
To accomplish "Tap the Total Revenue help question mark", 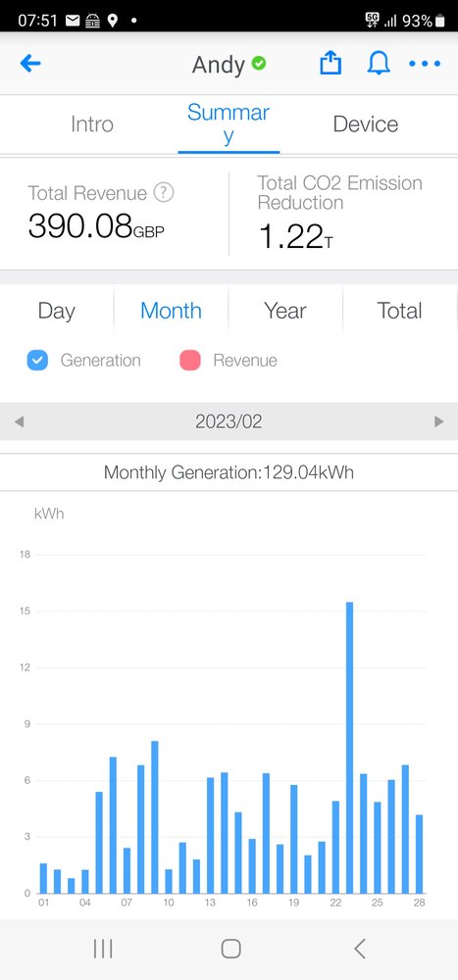I will [x=164, y=192].
